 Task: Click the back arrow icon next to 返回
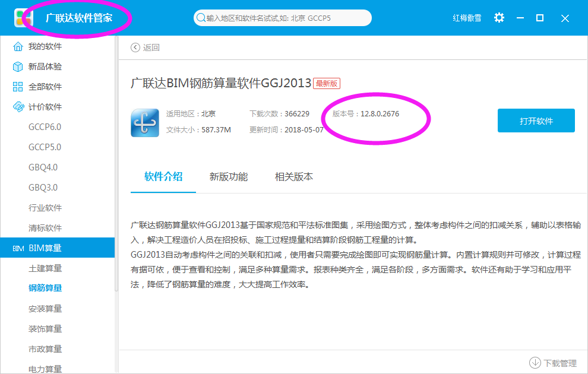(135, 47)
